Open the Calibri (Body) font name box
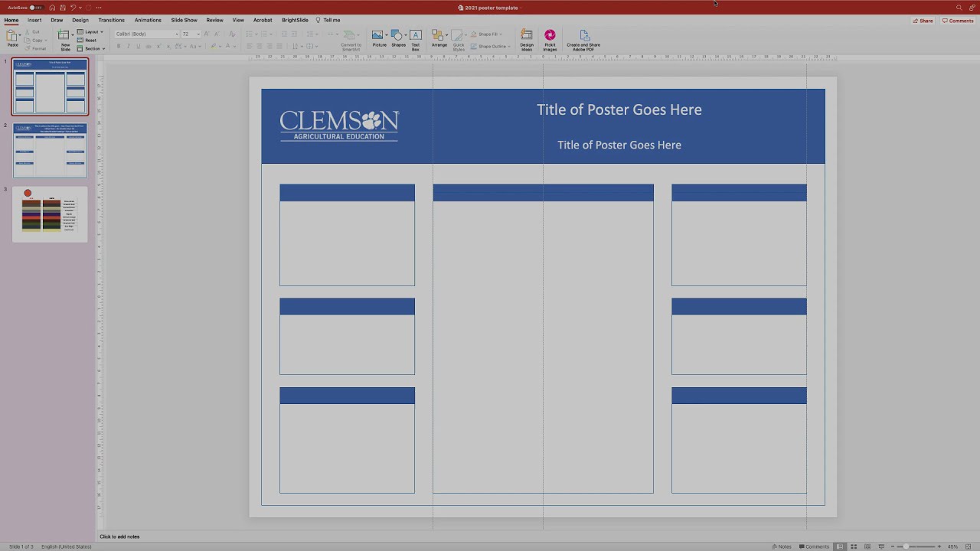Viewport: 980px width, 551px height. click(x=146, y=34)
